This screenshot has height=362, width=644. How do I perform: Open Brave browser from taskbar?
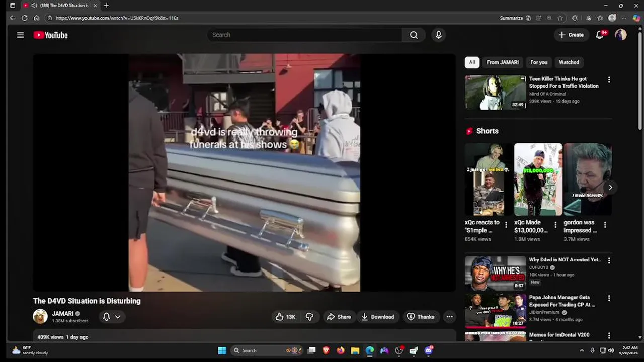tap(326, 350)
